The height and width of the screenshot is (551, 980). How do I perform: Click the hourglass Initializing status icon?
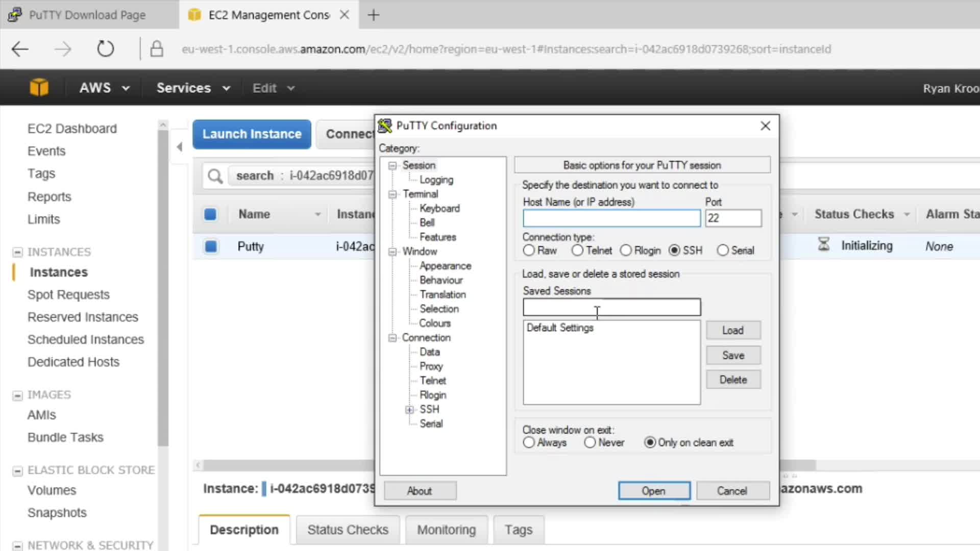click(823, 245)
